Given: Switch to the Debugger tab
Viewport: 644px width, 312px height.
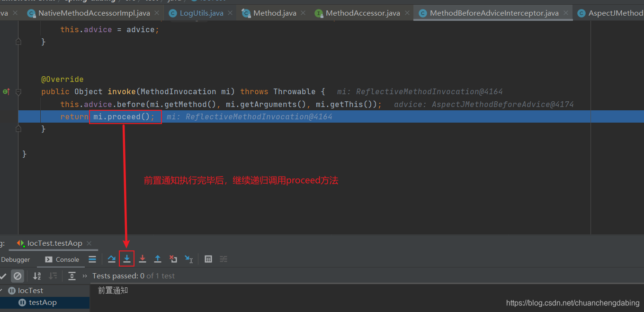Looking at the screenshot, I should 15,259.
